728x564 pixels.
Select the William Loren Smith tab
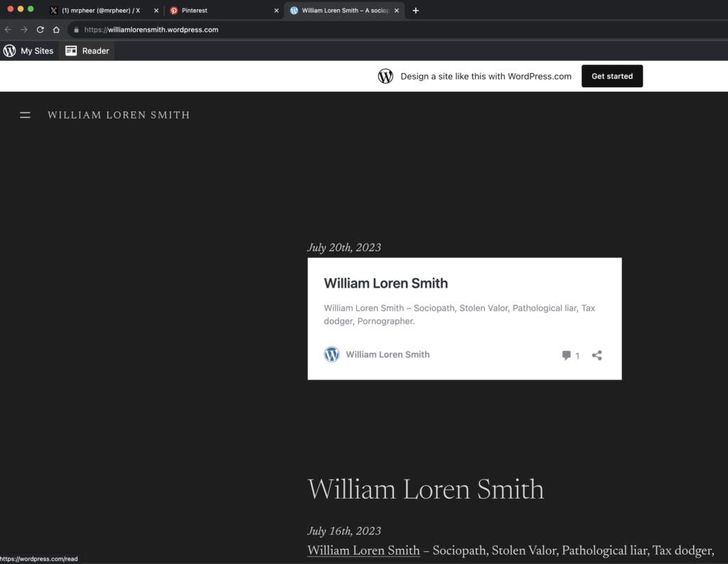[345, 10]
